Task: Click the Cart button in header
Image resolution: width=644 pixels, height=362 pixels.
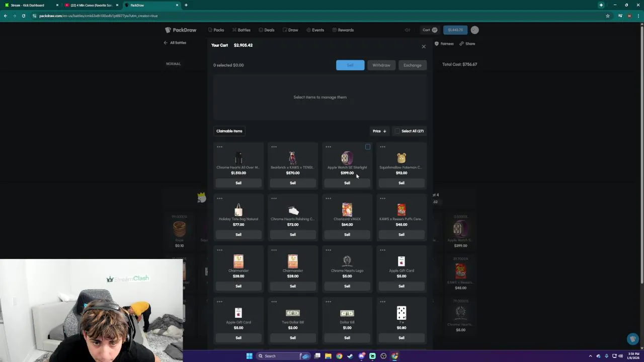Action: pyautogui.click(x=430, y=30)
